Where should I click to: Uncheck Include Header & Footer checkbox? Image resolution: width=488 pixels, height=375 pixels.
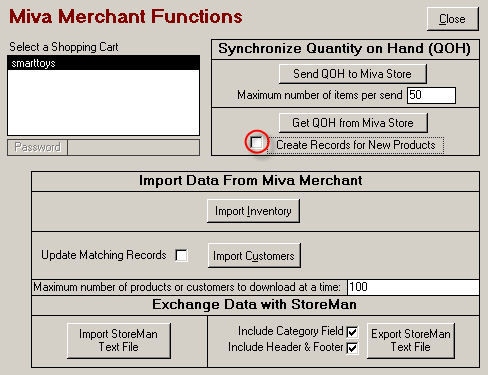point(352,348)
